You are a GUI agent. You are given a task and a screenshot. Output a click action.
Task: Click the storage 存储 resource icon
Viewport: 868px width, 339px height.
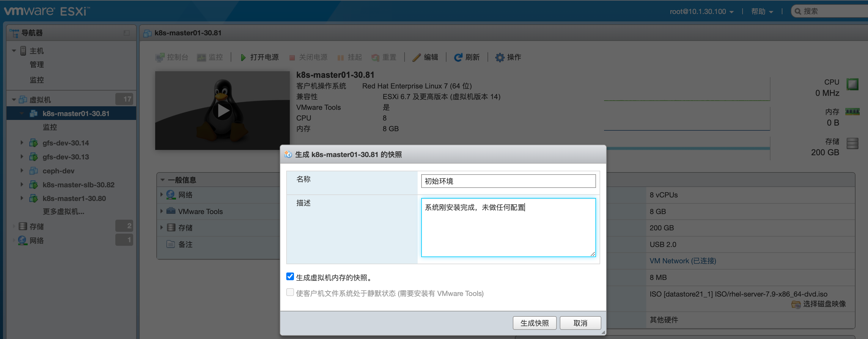[x=852, y=143]
